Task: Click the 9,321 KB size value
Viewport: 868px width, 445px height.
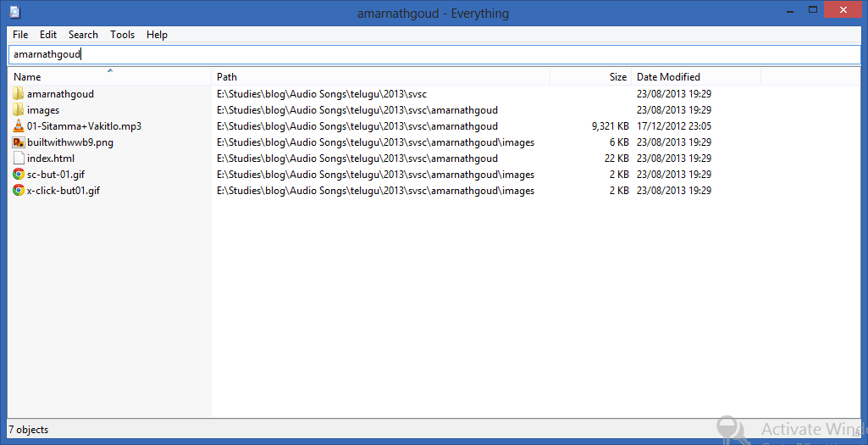Action: point(610,125)
